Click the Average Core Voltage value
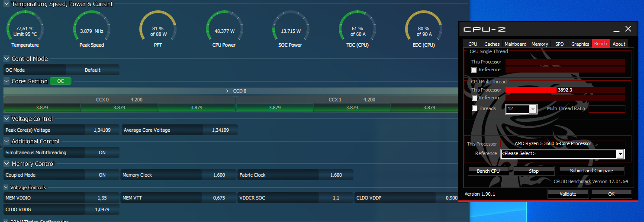This screenshot has width=644, height=222. click(x=220, y=130)
